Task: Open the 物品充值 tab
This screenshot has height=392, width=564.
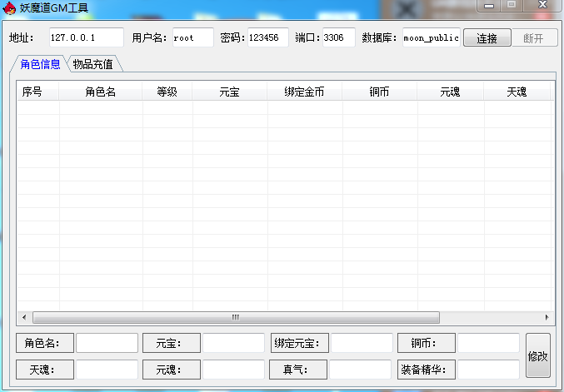Action: tap(93, 64)
